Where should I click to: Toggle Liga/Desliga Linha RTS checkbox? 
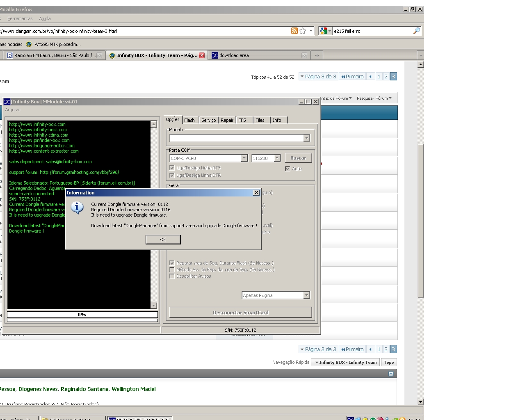172,168
